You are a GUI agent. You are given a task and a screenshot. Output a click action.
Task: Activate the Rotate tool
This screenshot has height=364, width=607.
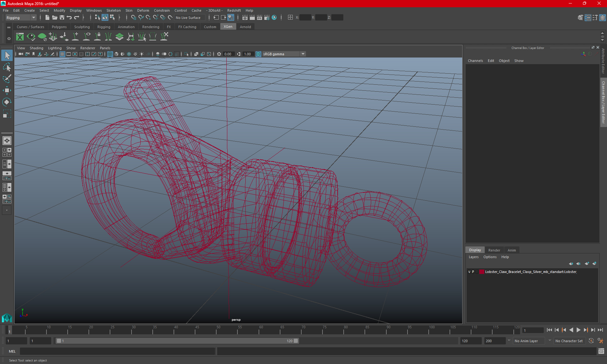click(7, 102)
